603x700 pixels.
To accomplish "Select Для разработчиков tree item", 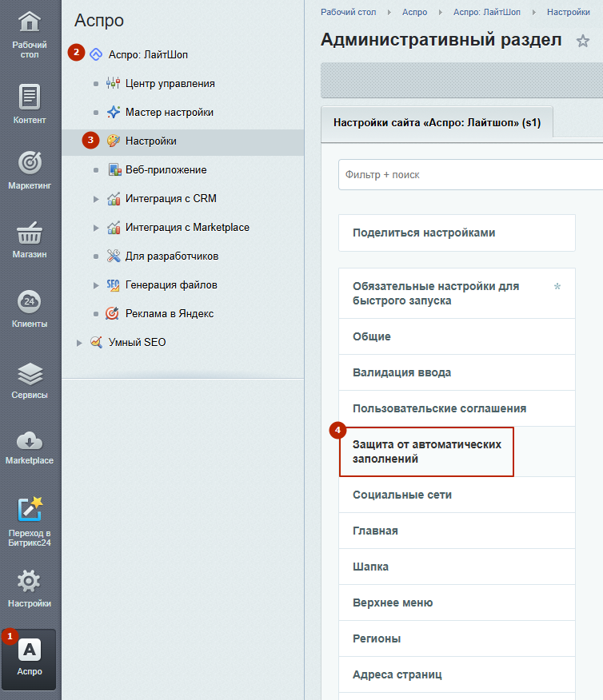I will [172, 257].
